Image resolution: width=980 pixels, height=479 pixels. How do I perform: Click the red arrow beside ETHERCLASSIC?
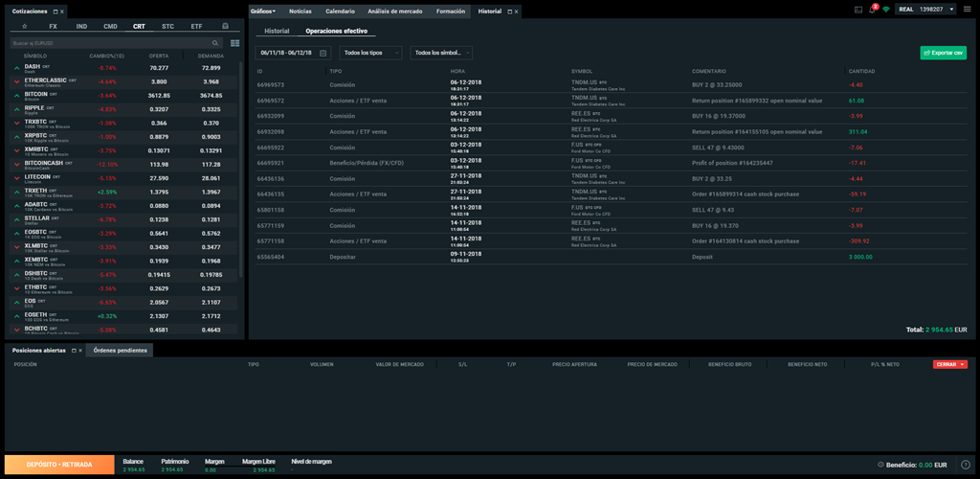16,82
